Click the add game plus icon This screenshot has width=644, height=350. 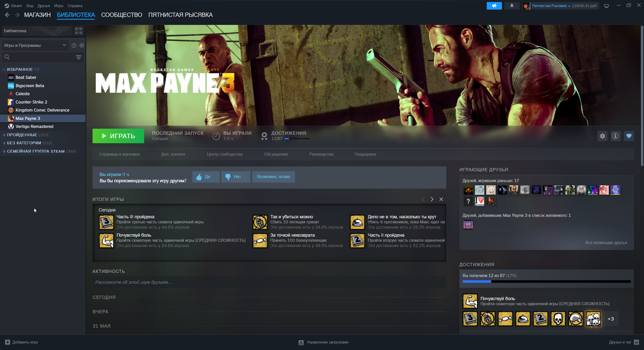[8, 342]
